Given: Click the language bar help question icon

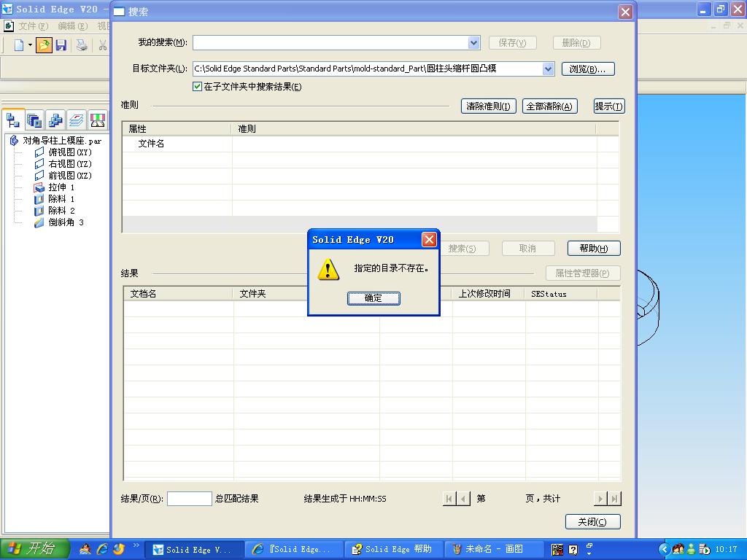Looking at the screenshot, I should [x=573, y=550].
